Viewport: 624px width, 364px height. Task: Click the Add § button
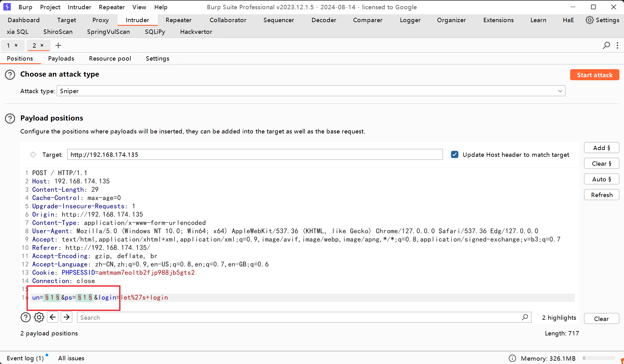602,148
